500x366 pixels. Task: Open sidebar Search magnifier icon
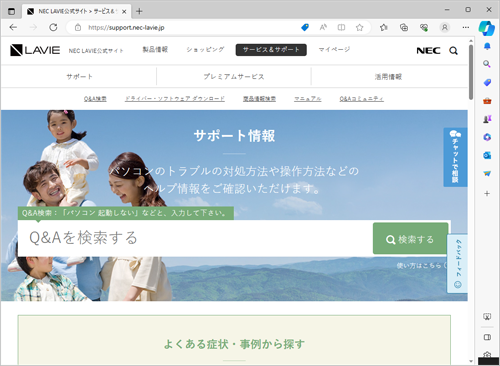tap(487, 64)
